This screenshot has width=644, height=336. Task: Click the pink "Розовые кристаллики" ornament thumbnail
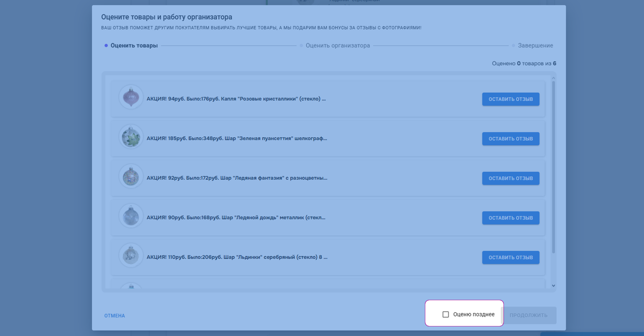pyautogui.click(x=131, y=97)
